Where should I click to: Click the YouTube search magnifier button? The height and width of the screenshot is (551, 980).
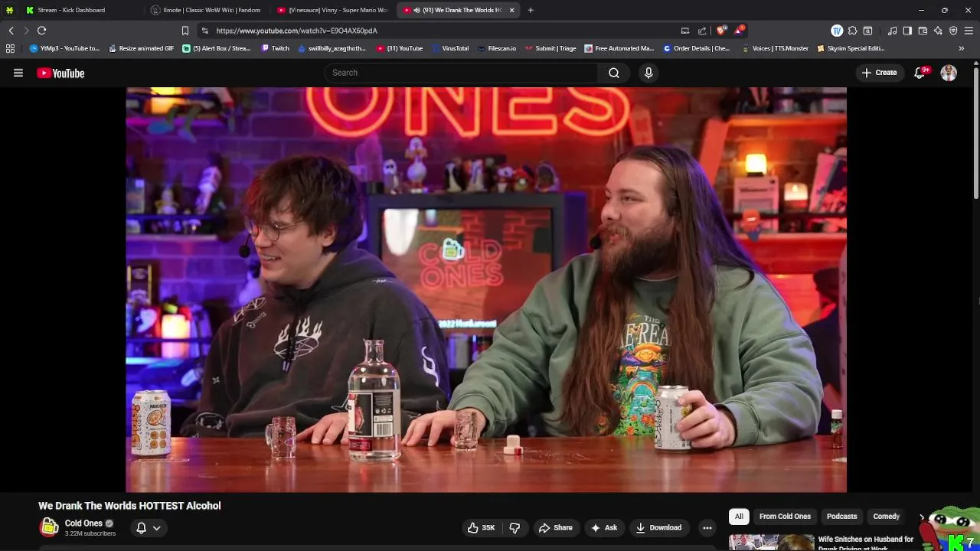tap(614, 73)
